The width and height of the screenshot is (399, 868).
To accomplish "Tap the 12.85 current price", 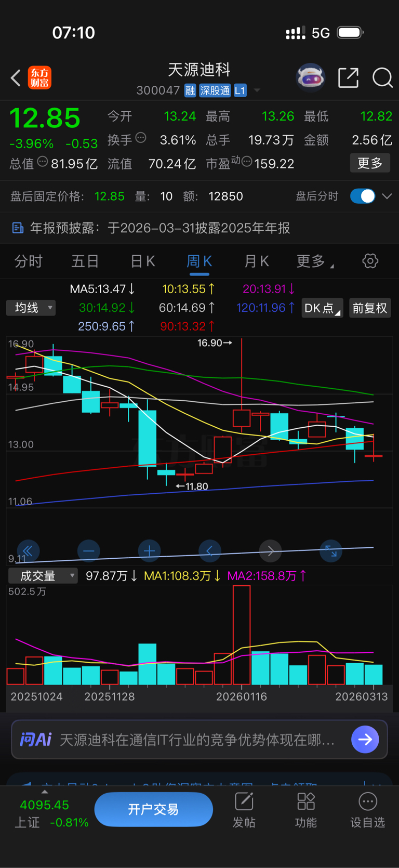I will (x=45, y=118).
